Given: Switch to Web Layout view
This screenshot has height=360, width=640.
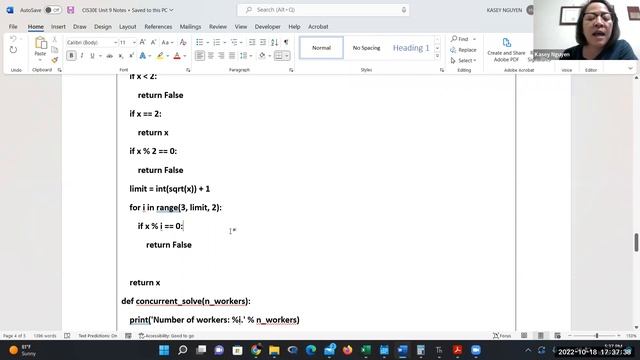Looking at the screenshot, I should (x=557, y=336).
